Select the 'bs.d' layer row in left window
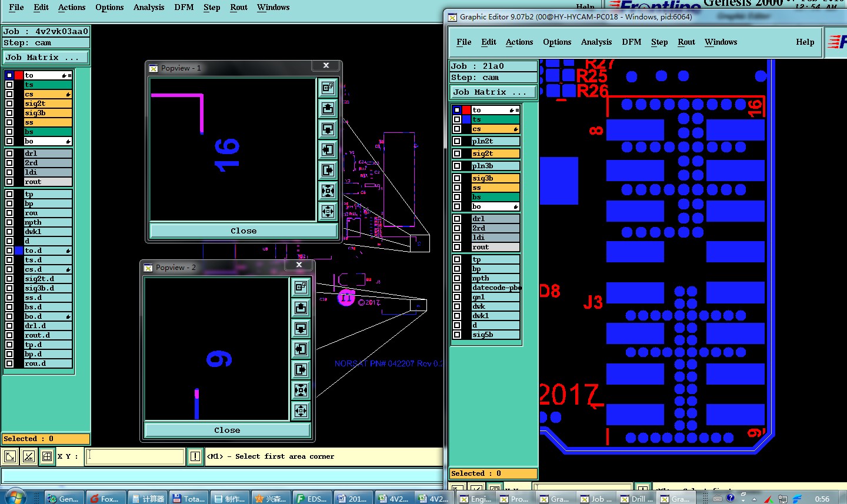 (48, 307)
